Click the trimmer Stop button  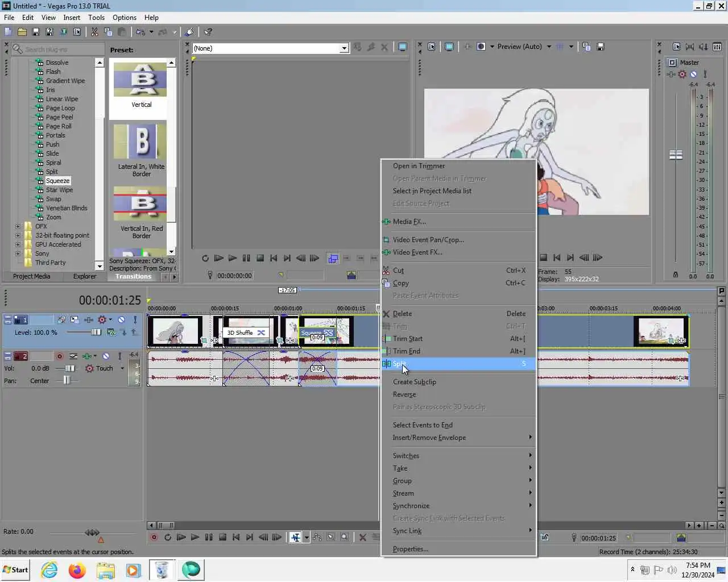[x=260, y=258]
